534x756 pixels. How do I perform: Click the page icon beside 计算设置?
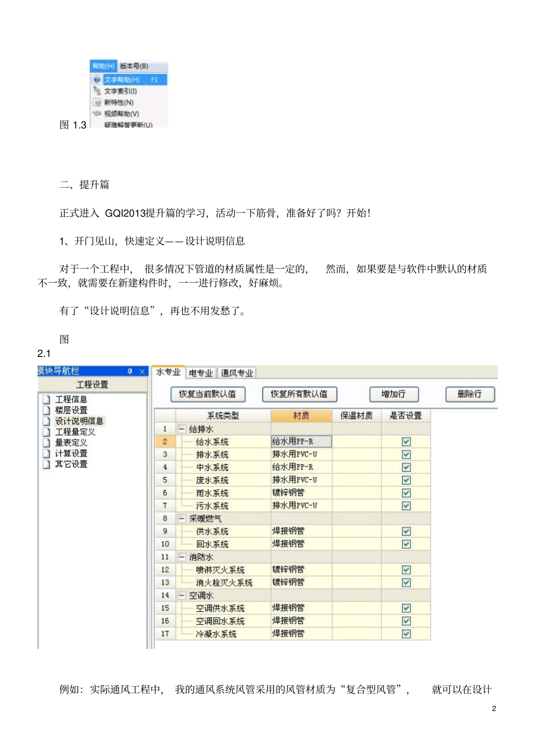pyautogui.click(x=47, y=453)
